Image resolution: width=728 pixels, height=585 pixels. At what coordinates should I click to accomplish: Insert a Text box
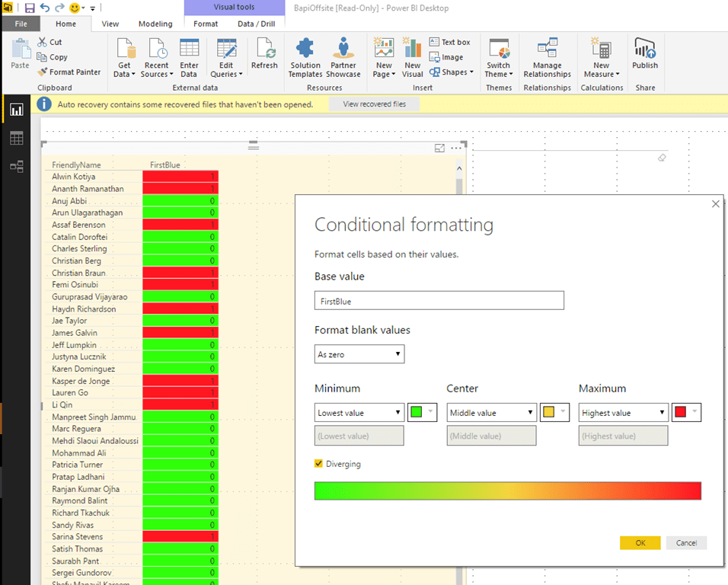[x=449, y=42]
